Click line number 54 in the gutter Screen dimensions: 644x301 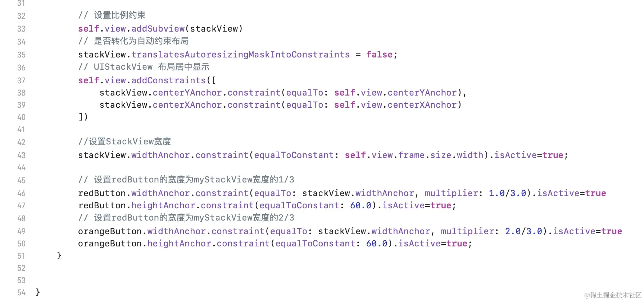(x=21, y=292)
